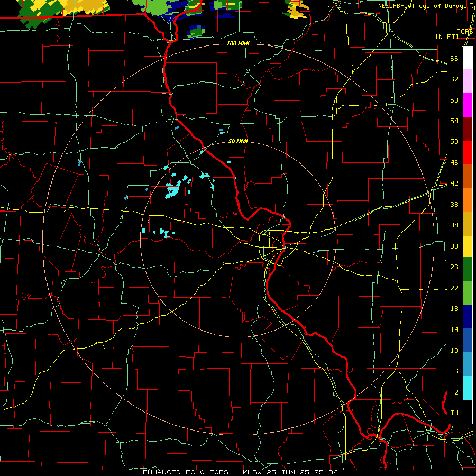The width and height of the screenshot is (476, 476).
Task: Pick the navy blue legend swatch
Action: pyautogui.click(x=467, y=317)
